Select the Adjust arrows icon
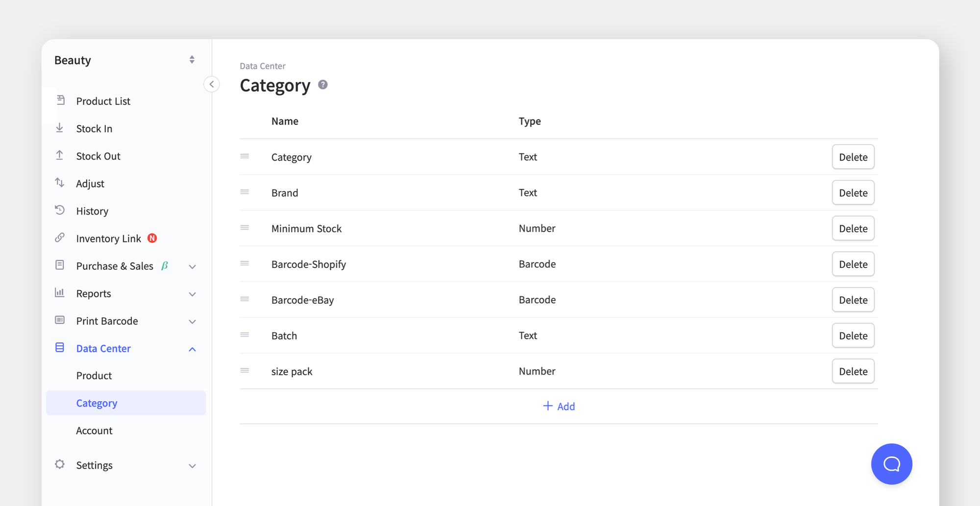 [60, 183]
